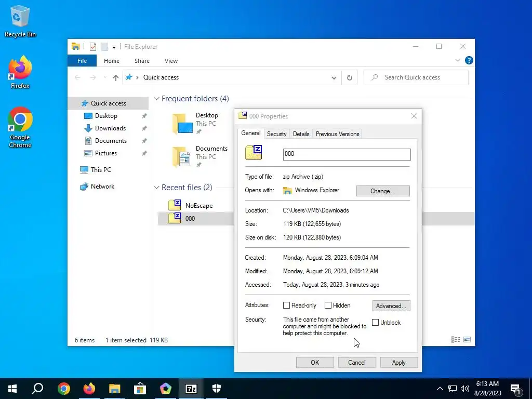Viewport: 532px width, 399px height.
Task: Show hidden system tray icons
Action: point(440,389)
